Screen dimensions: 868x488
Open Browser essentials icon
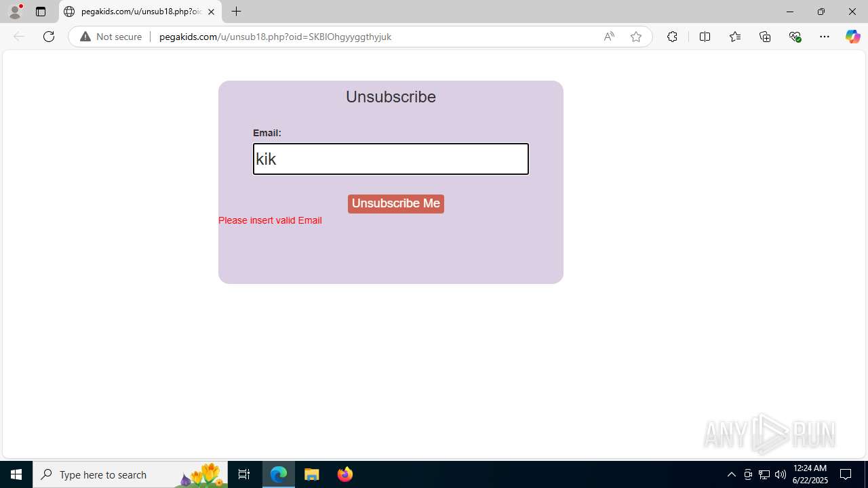point(795,37)
